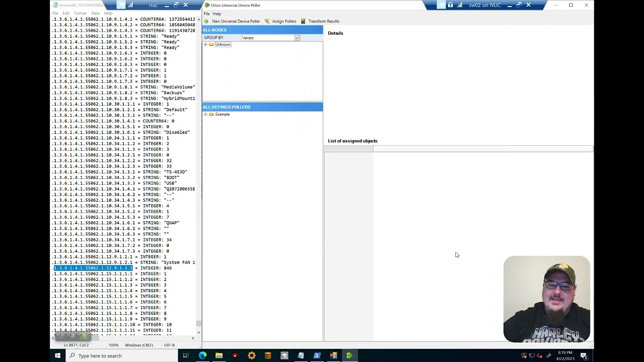
Task: Open File Explorer from the taskbar
Action: (219, 356)
